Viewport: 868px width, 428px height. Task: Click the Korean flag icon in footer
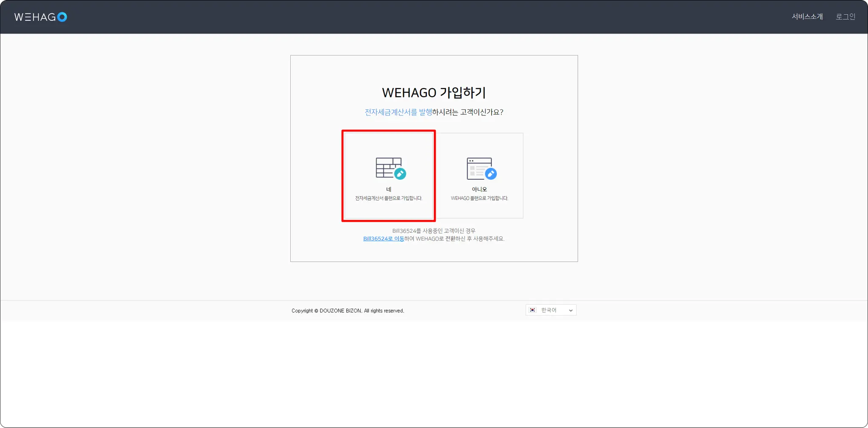pyautogui.click(x=533, y=310)
